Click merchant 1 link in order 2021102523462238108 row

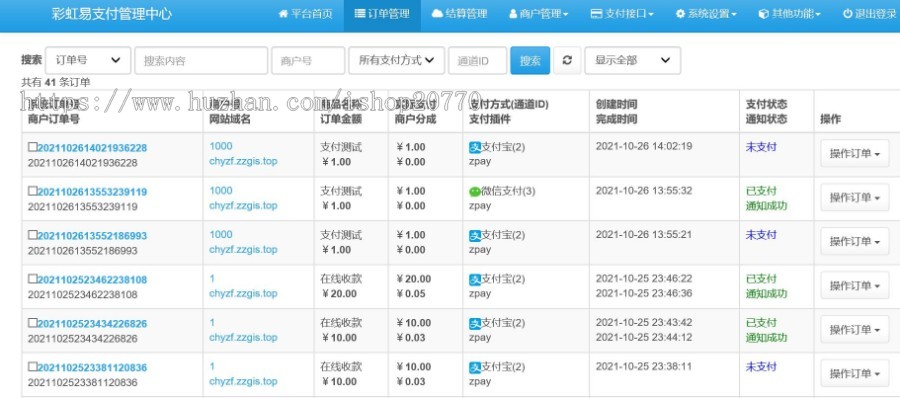[x=212, y=279]
